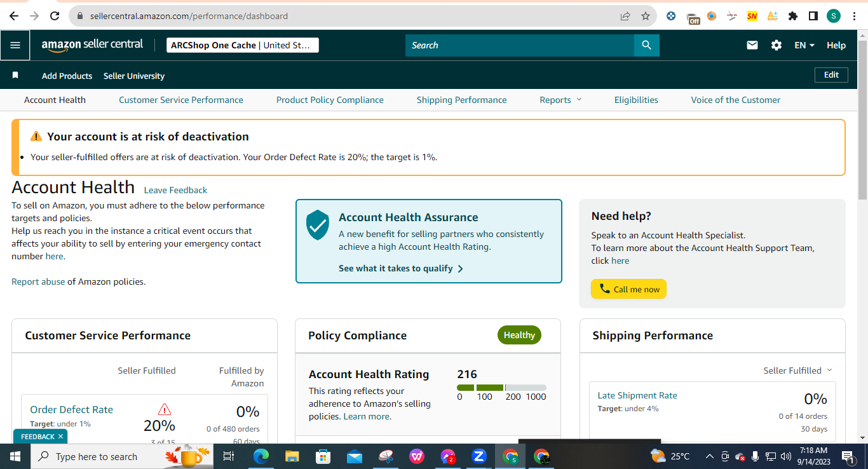
Task: Open Zoom from the taskbar
Action: point(479,456)
